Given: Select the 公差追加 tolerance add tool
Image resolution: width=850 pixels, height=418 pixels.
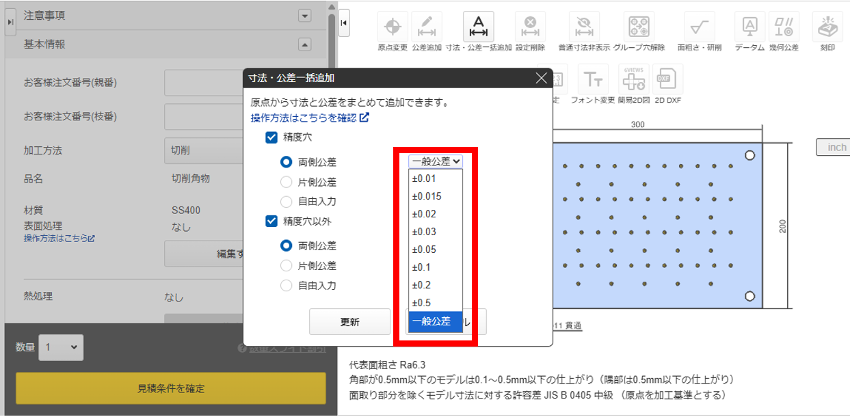Looking at the screenshot, I should point(427,27).
